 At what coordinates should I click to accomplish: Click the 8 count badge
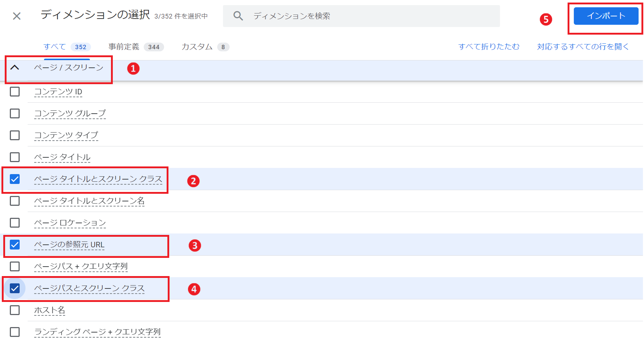coord(223,47)
